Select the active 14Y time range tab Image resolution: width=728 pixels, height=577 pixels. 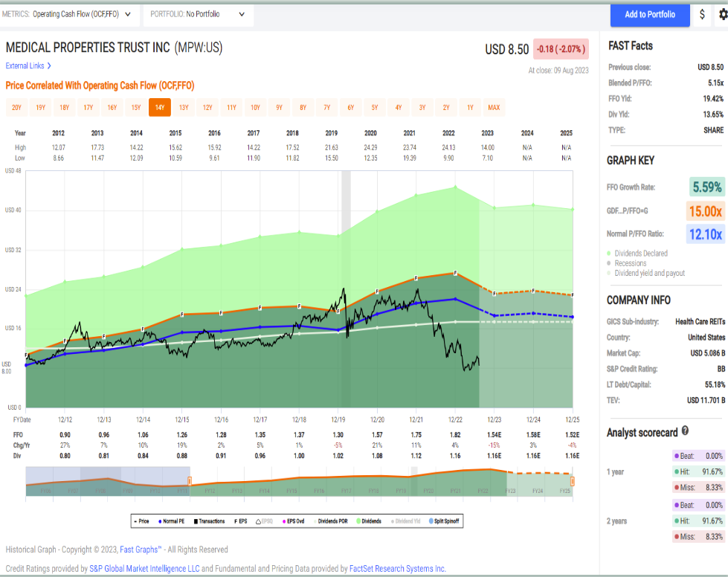160,107
